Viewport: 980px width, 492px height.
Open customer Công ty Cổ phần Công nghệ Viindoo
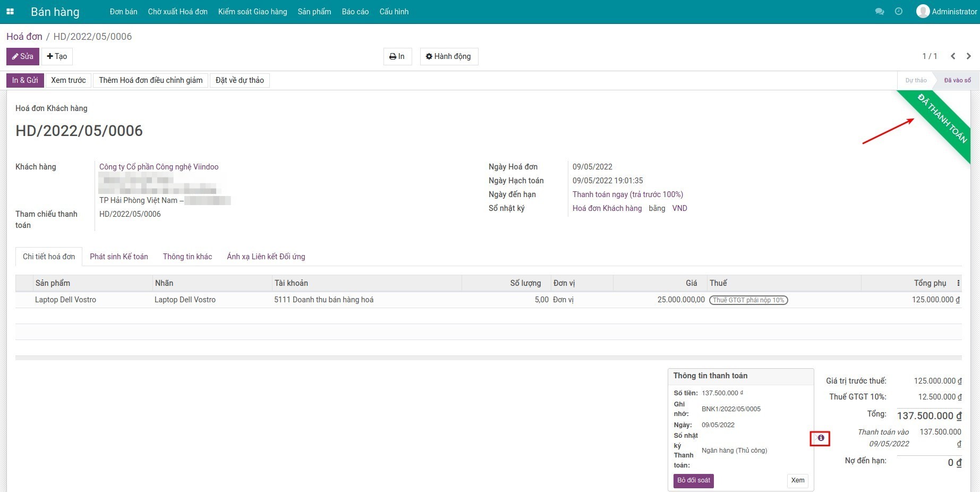159,167
